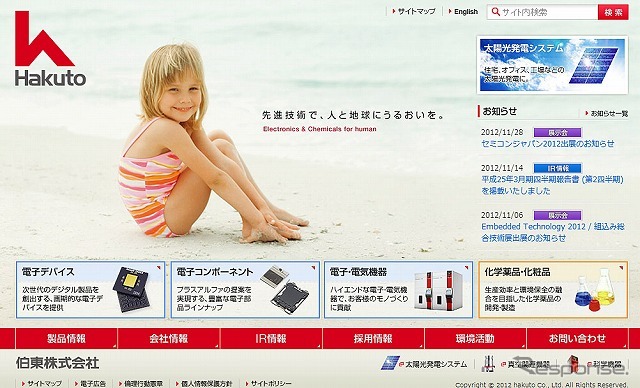The height and width of the screenshot is (388, 640).
Task: Open the footer 電子広告 link
Action: pyautogui.click(x=93, y=384)
